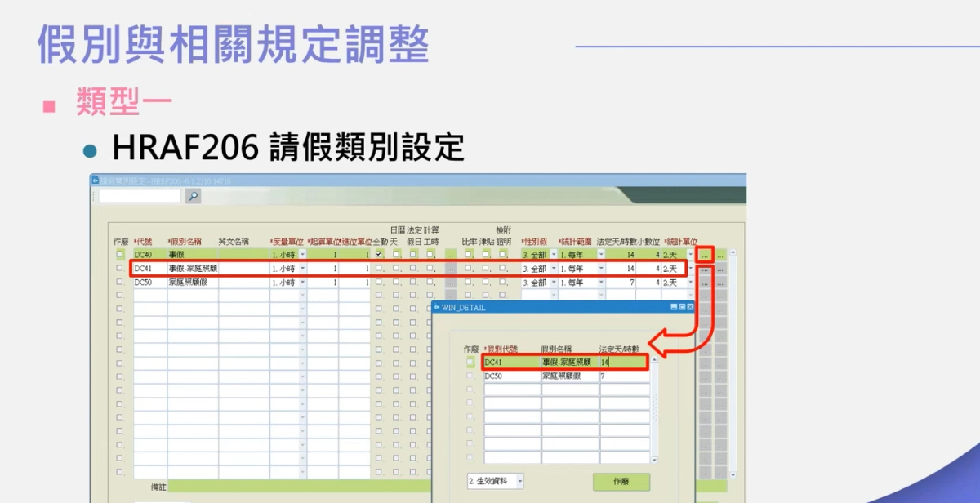The width and height of the screenshot is (980, 503).
Task: Select the DC50 假別代號 cell in WIN_DETAIL
Action: tap(511, 376)
